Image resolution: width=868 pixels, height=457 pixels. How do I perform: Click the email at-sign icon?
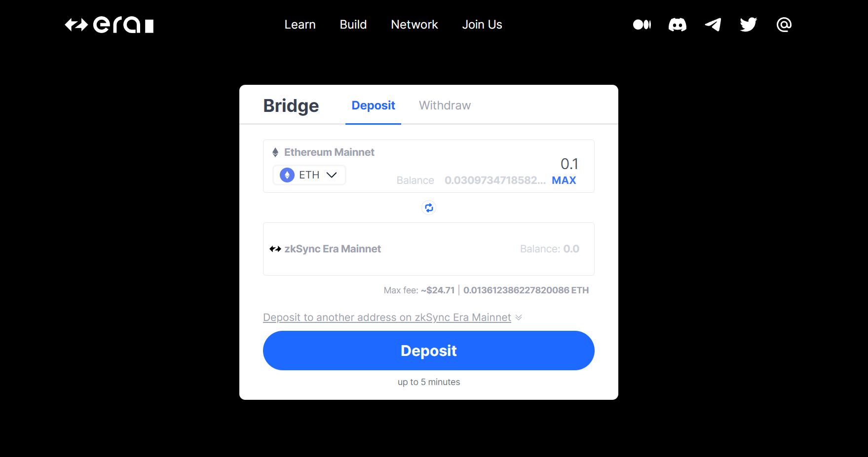coord(784,25)
